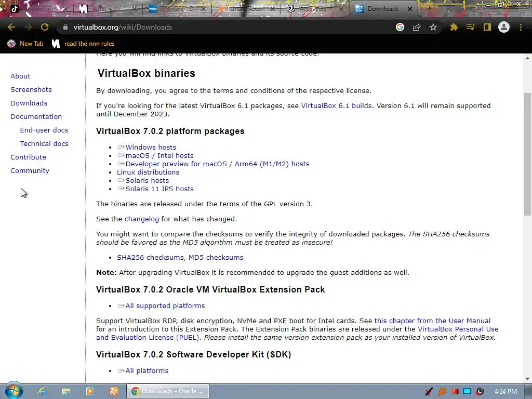Click the scrollbar down arrow
Viewport: 532px width, 399px height.
click(527, 379)
